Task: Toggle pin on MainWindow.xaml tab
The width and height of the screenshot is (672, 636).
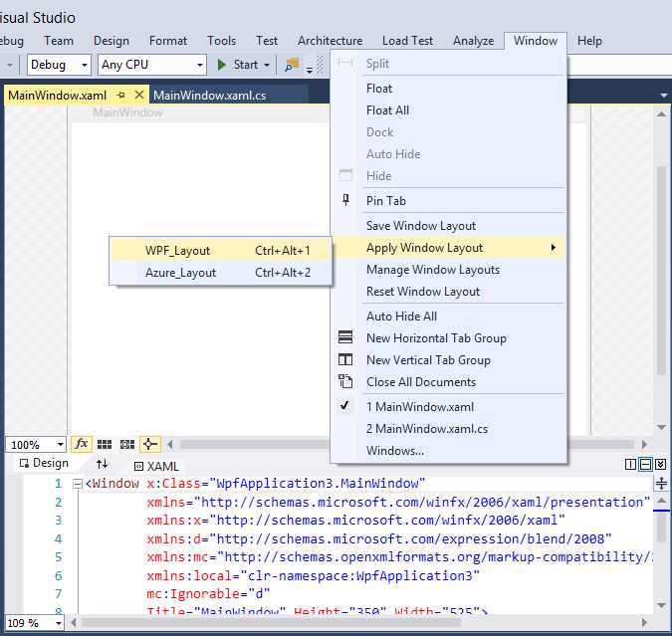Action: [120, 96]
